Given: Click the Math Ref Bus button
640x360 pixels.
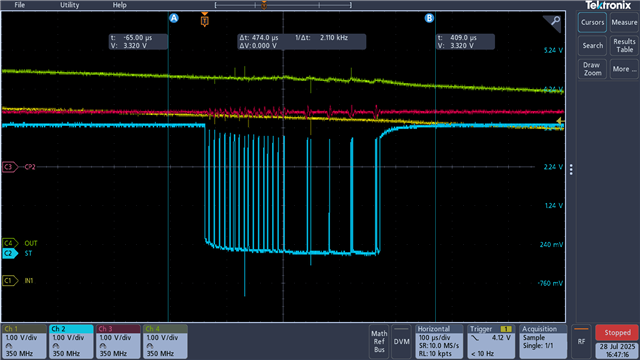Looking at the screenshot, I should pos(379,342).
